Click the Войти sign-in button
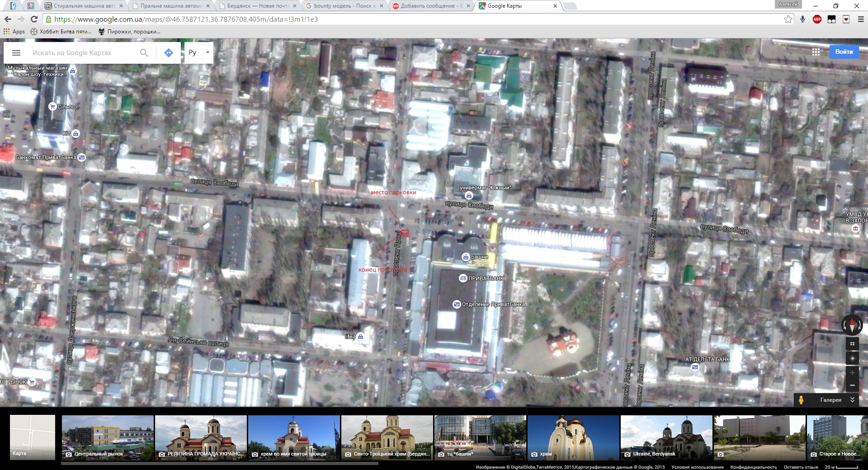This screenshot has width=868, height=470. coord(844,52)
